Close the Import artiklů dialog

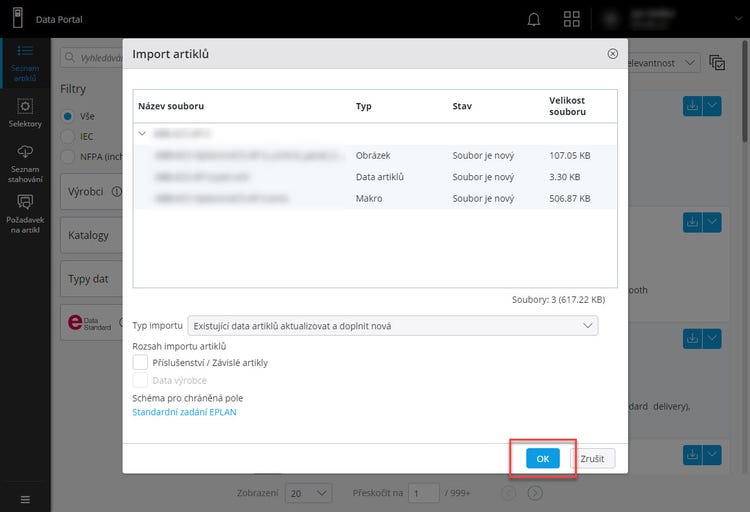click(x=612, y=54)
